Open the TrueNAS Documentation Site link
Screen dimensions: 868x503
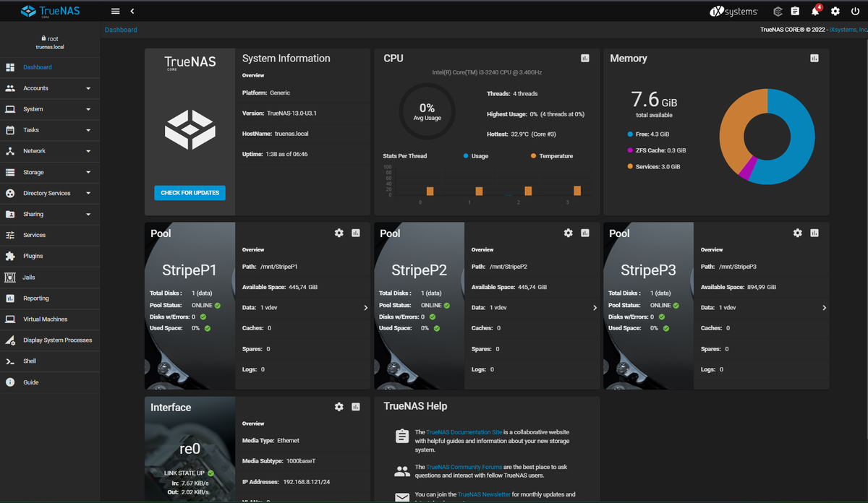click(464, 432)
